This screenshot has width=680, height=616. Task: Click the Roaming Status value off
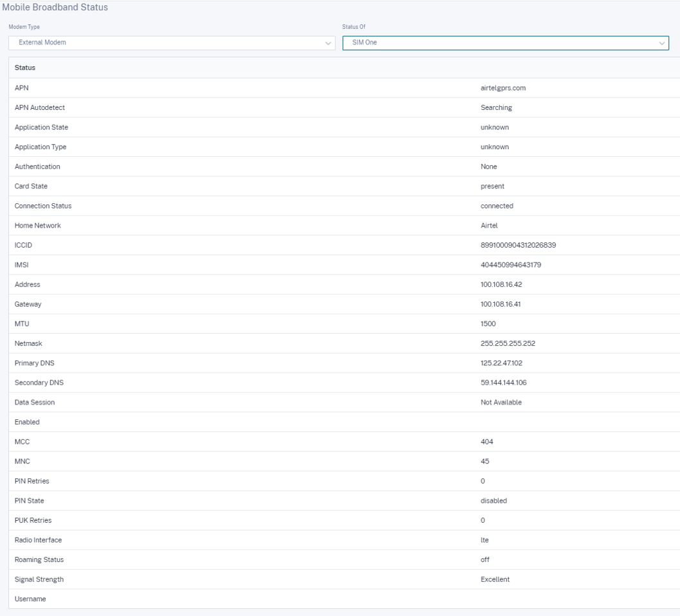[485, 559]
